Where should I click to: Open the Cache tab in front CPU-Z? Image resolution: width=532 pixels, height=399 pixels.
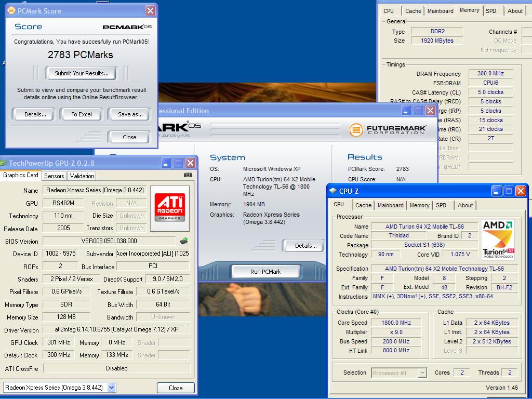tap(363, 205)
